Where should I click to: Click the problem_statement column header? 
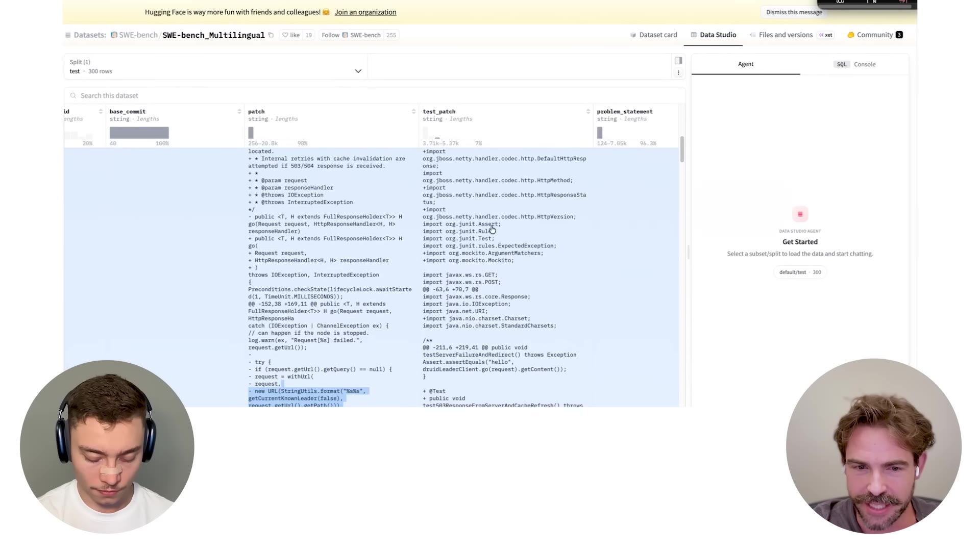tap(625, 112)
